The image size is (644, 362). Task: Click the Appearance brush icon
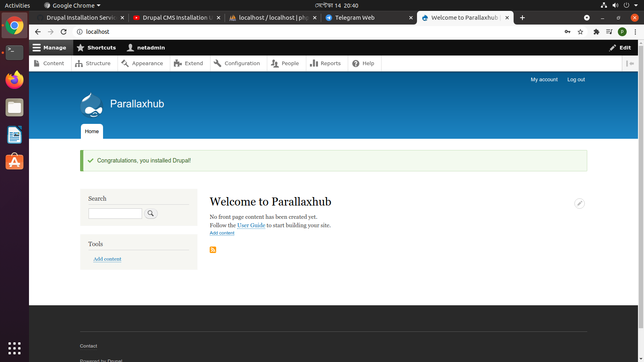(x=125, y=63)
